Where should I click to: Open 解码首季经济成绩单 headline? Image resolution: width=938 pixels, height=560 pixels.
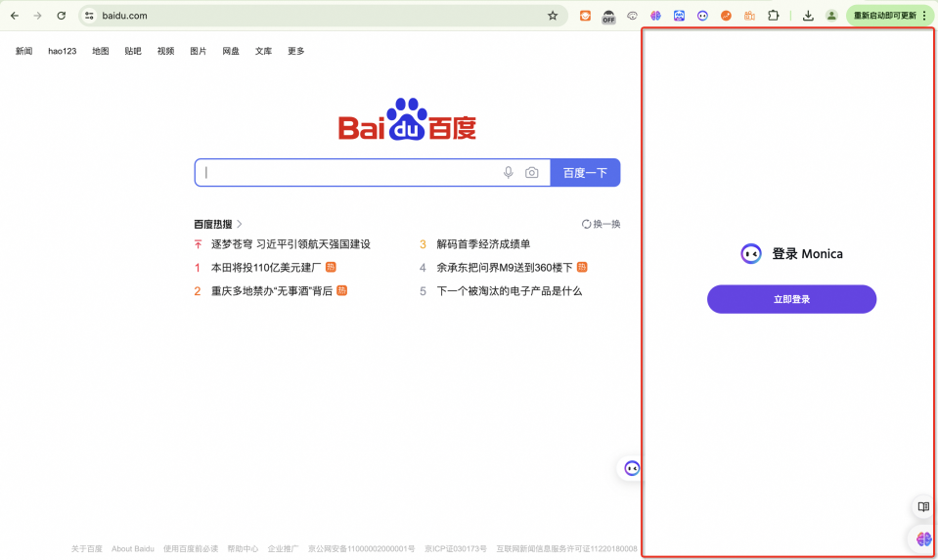pos(483,244)
